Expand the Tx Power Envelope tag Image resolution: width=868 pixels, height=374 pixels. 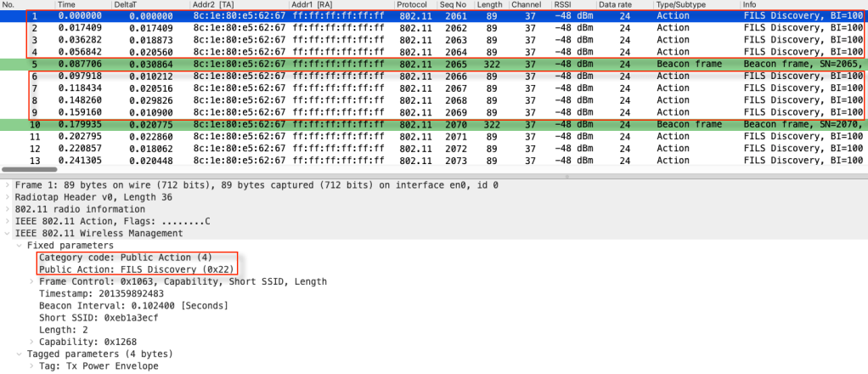(31, 366)
